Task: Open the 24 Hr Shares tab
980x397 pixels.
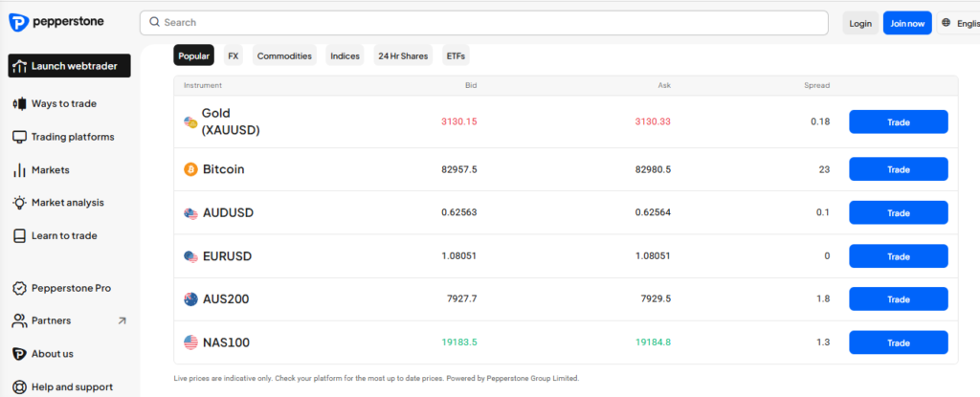Action: pos(402,56)
